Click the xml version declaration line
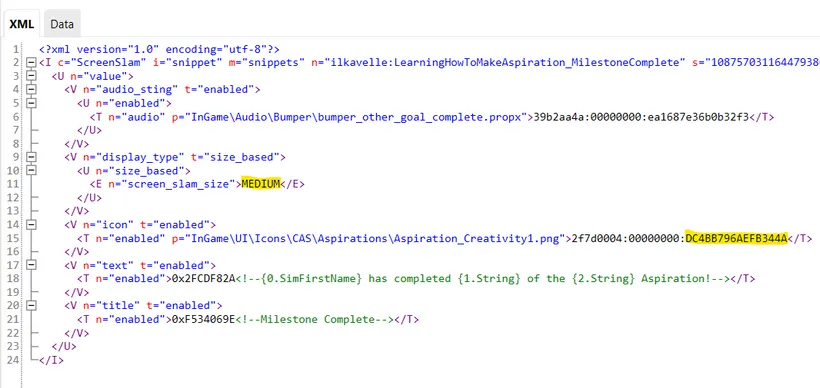Viewport: 820px width, 388px height. (160, 50)
